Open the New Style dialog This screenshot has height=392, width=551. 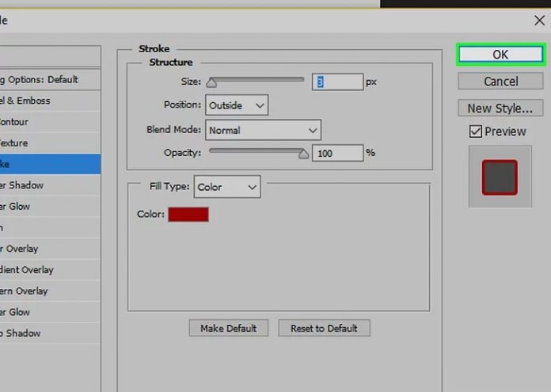coord(500,108)
